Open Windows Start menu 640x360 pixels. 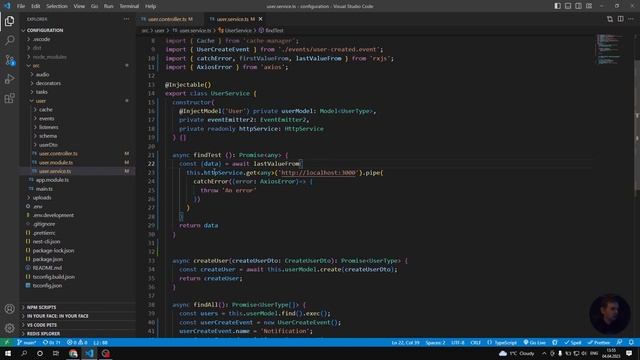[x=7, y=353]
